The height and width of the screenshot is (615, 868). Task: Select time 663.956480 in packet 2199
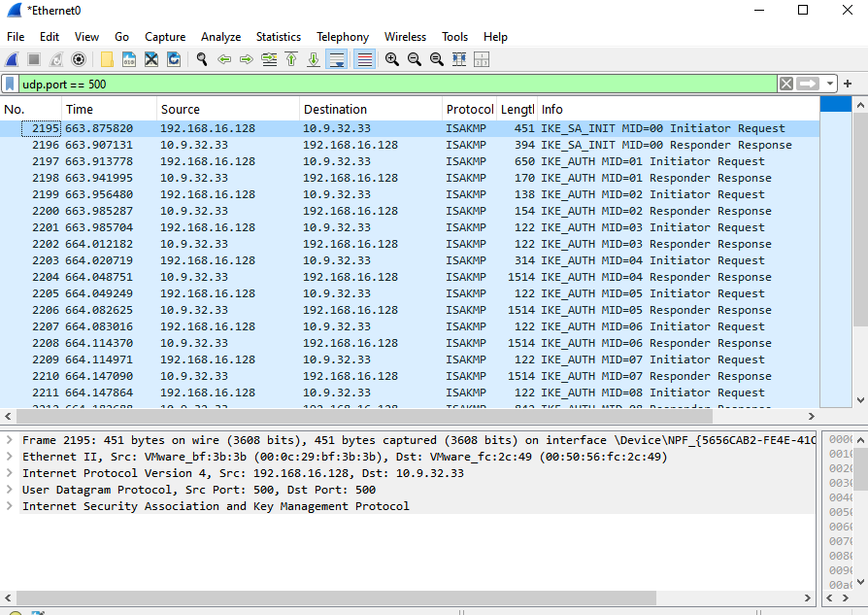(99, 194)
